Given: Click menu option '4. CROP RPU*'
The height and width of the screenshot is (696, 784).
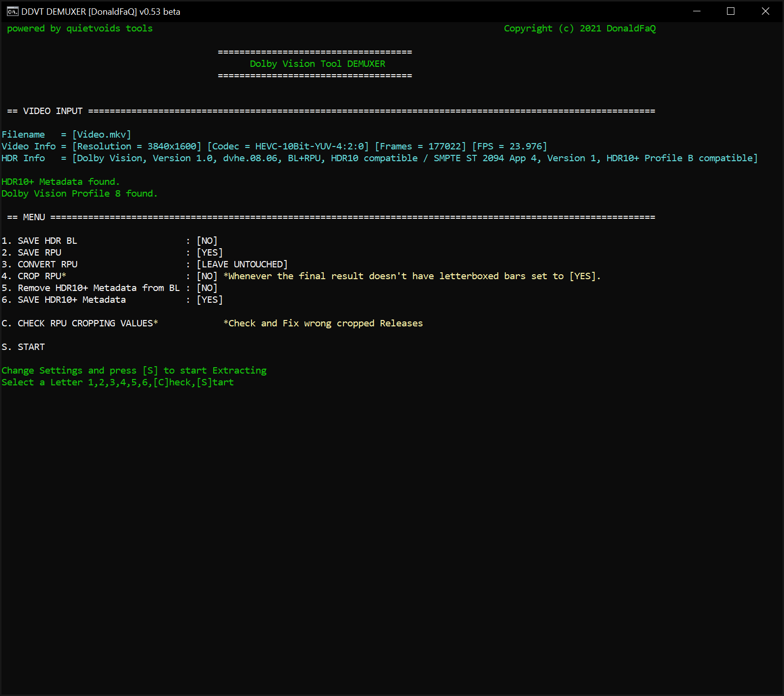Looking at the screenshot, I should pos(34,276).
